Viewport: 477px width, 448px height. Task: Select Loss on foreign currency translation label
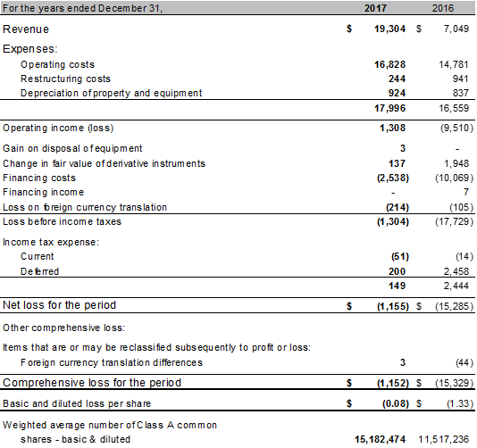85,207
